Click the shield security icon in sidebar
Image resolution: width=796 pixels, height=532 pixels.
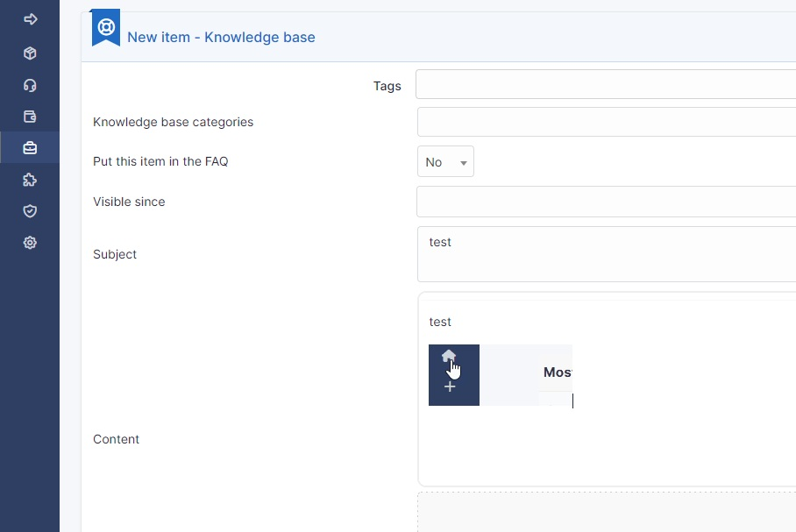click(x=29, y=211)
